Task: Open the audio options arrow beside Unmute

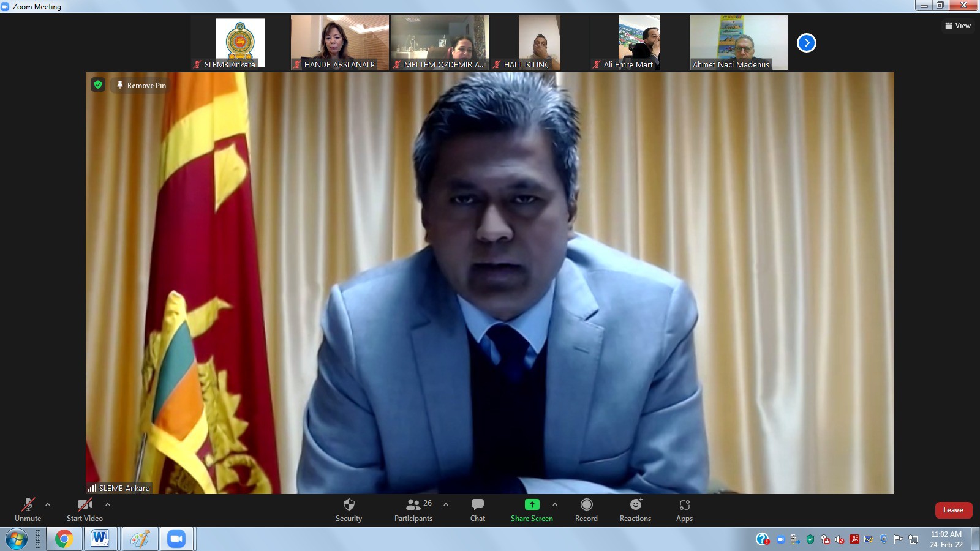Action: (48, 504)
